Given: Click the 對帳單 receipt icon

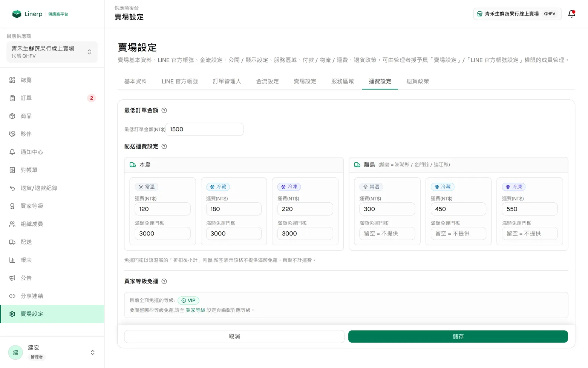Looking at the screenshot, I should tap(12, 170).
